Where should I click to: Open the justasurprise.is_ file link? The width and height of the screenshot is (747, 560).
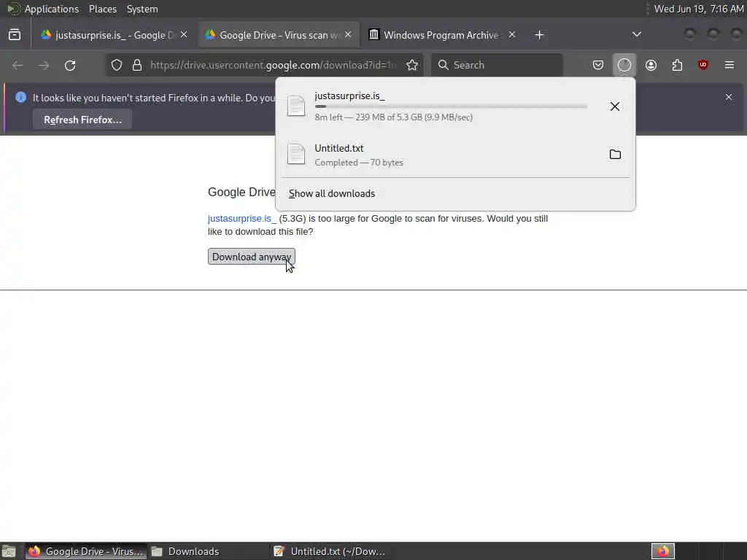pyautogui.click(x=242, y=219)
